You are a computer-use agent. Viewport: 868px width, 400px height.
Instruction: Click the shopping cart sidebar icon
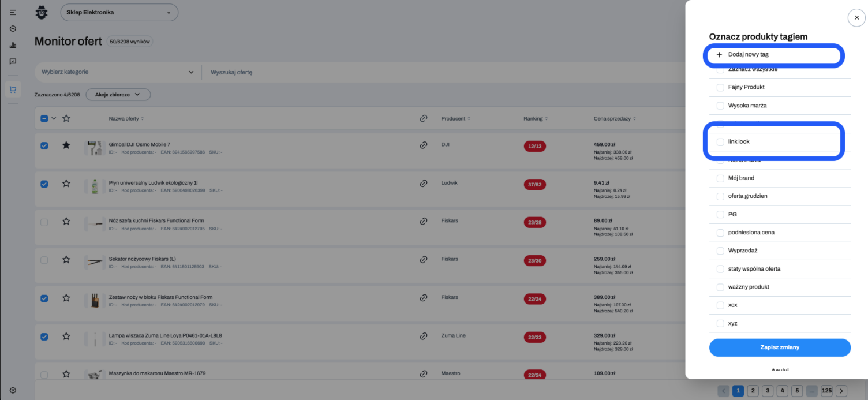[x=13, y=89]
